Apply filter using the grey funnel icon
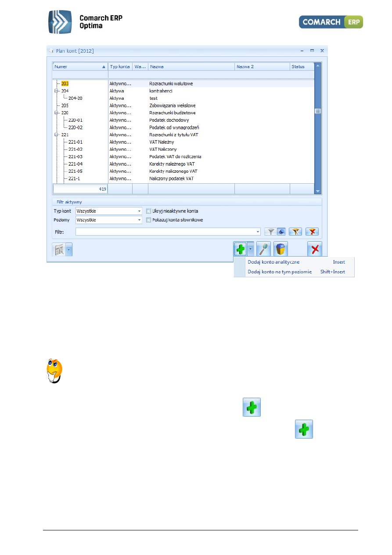The width and height of the screenshot is (392, 555). [x=271, y=232]
